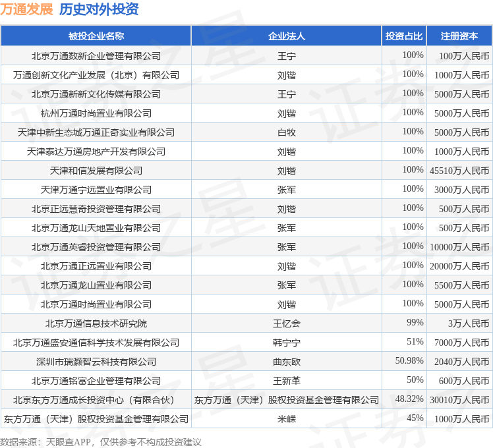Select 杭州万通时尚置业有限公司 company name

96,113
